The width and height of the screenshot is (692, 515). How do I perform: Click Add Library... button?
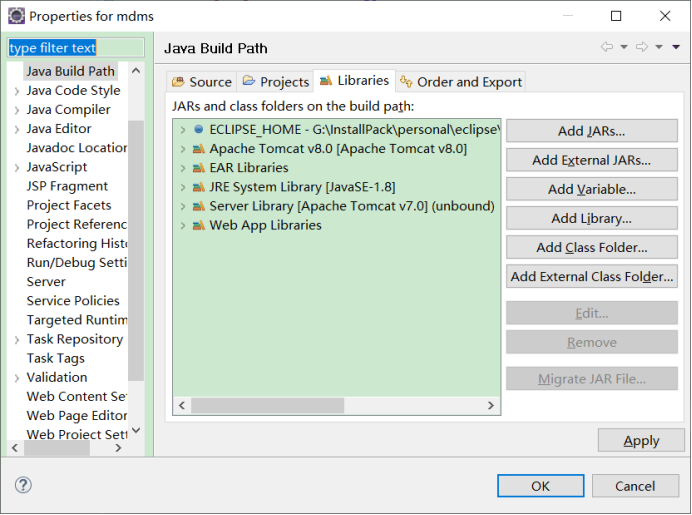click(591, 218)
